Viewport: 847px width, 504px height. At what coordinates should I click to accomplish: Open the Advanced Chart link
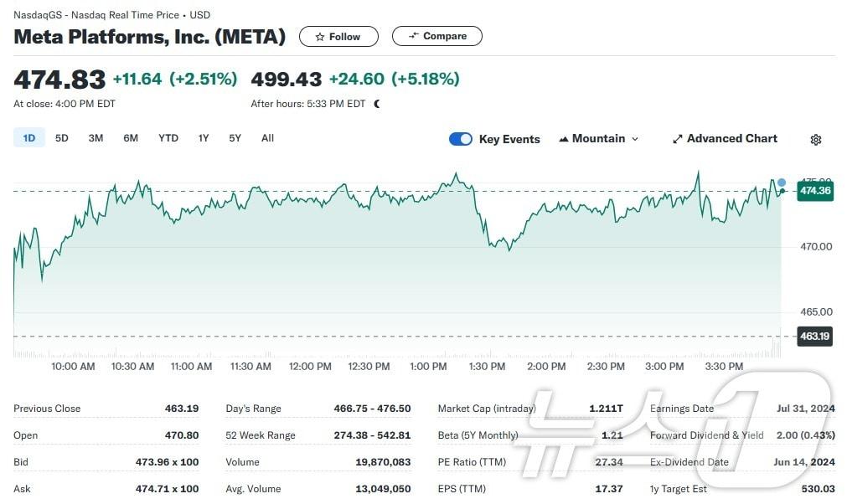(x=731, y=139)
